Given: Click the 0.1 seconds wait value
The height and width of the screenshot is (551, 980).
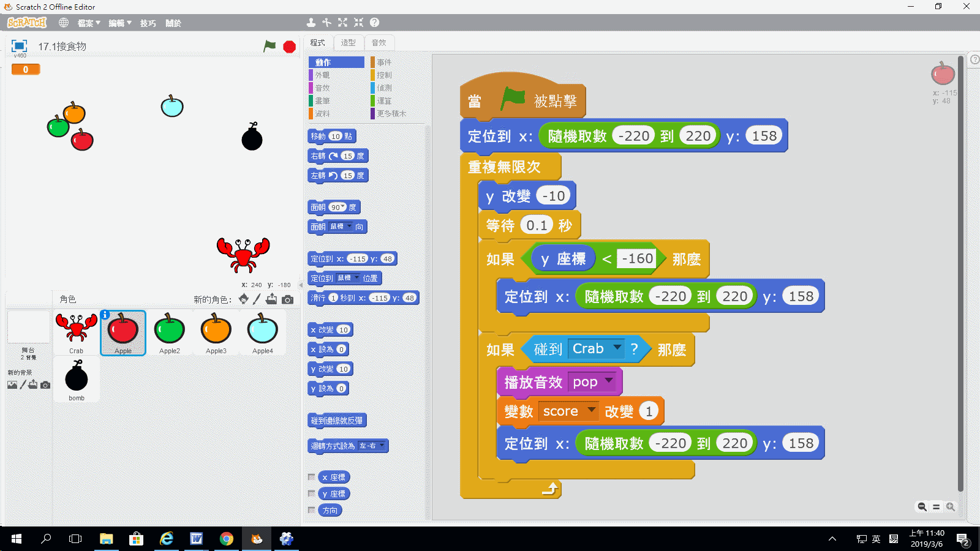Looking at the screenshot, I should point(537,225).
